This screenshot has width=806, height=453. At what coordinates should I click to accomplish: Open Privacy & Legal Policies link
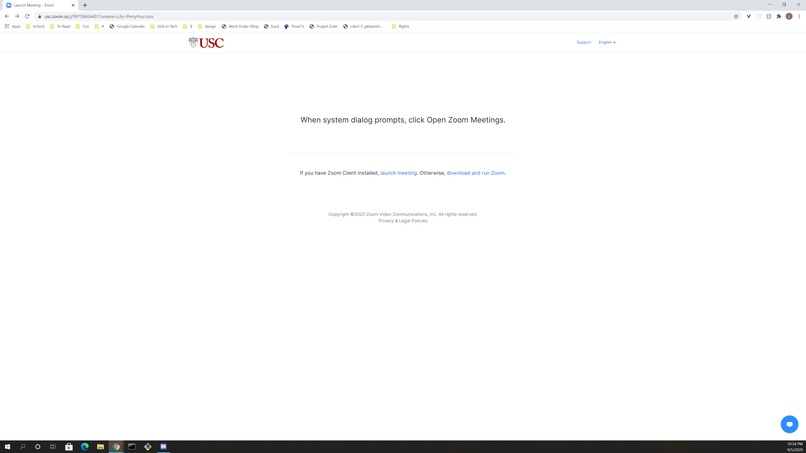402,221
